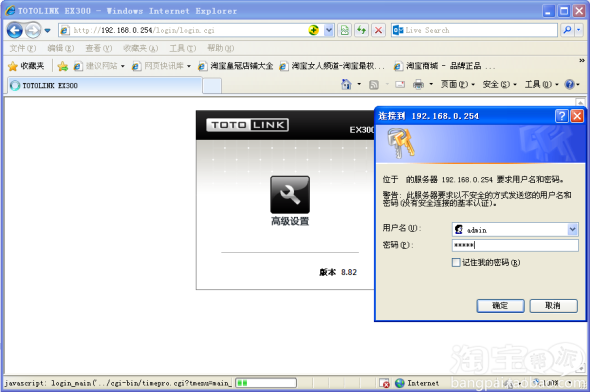Image resolution: width=590 pixels, height=392 pixels.
Task: Open the 查看(V) menu
Action: 99,49
